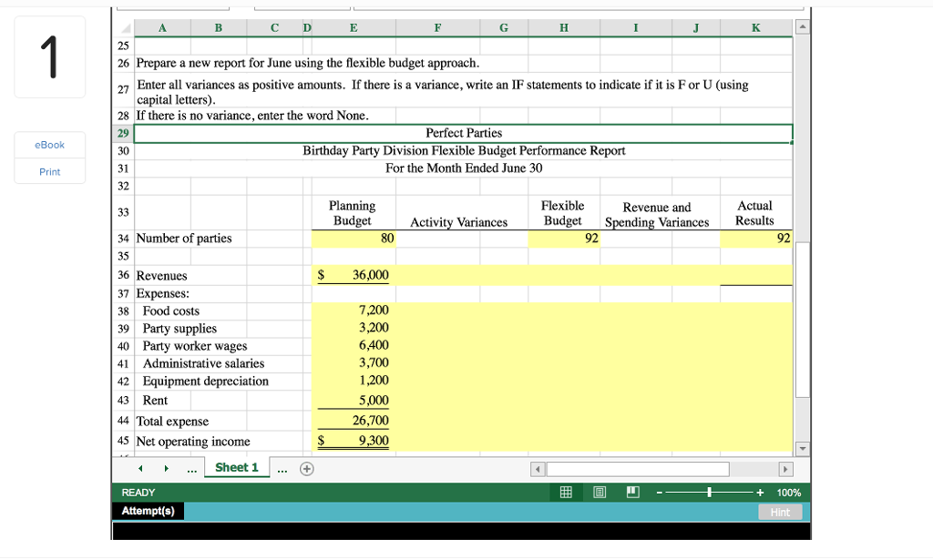933x560 pixels.
Task: Click the left sheet navigation arrow
Action: point(139,467)
